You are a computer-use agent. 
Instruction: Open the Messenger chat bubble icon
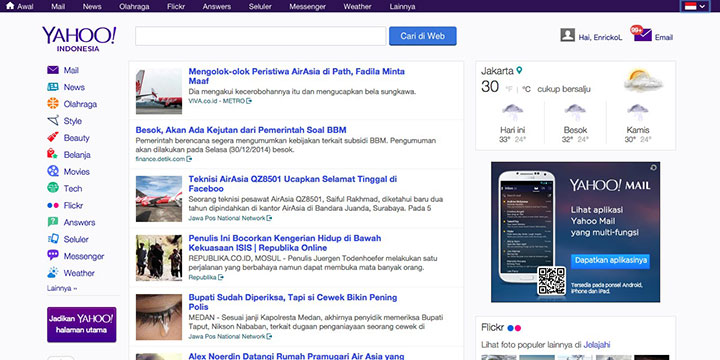pyautogui.click(x=53, y=255)
